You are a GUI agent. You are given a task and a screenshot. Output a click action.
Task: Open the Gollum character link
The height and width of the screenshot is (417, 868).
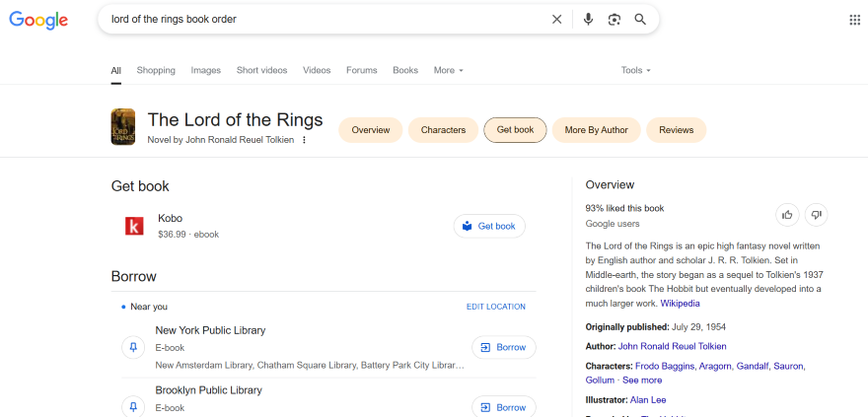click(600, 381)
